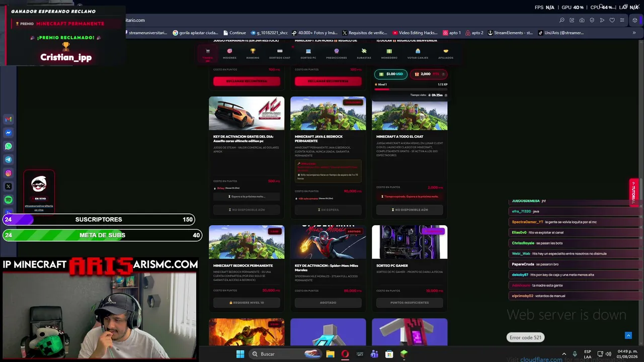Open Microsoft Store from the taskbar
The image size is (644, 362).
[389, 354]
